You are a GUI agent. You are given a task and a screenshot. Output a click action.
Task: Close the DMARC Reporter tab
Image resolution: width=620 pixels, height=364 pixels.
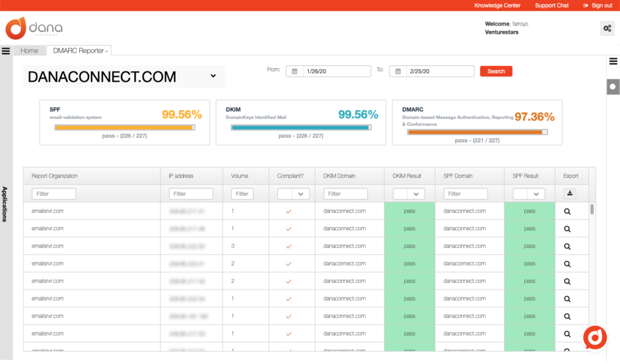107,51
